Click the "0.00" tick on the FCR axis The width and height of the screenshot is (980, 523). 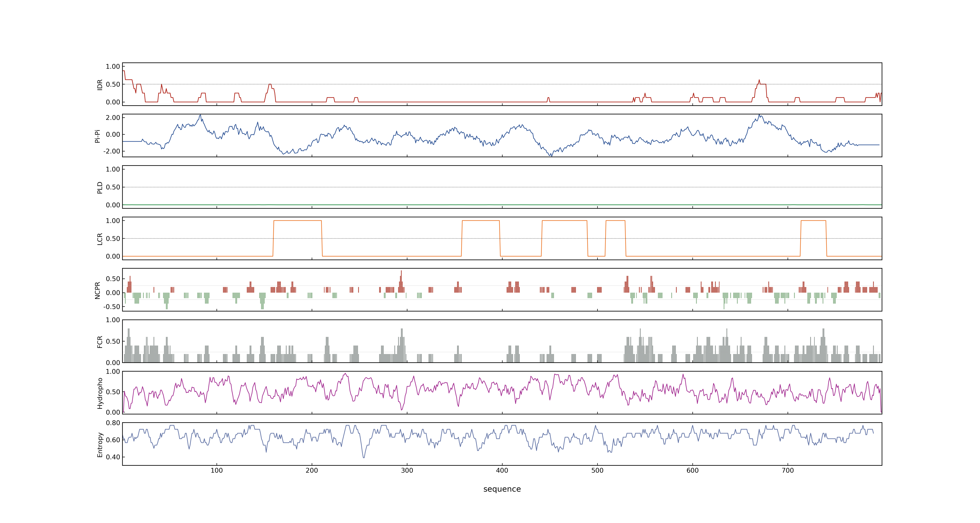113,363
